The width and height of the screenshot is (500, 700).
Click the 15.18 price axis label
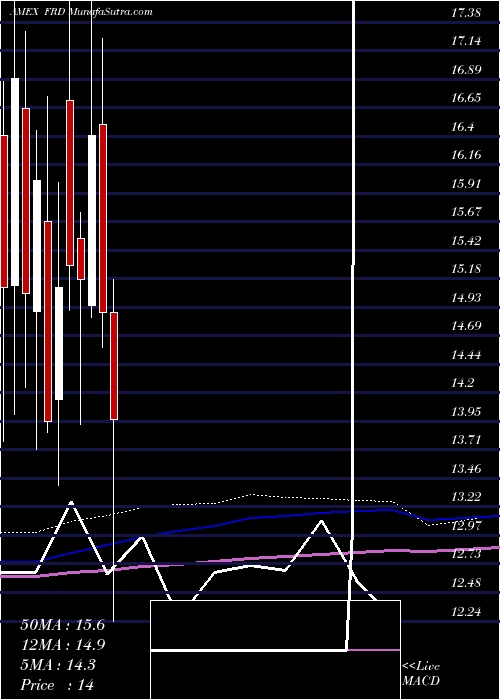466,269
